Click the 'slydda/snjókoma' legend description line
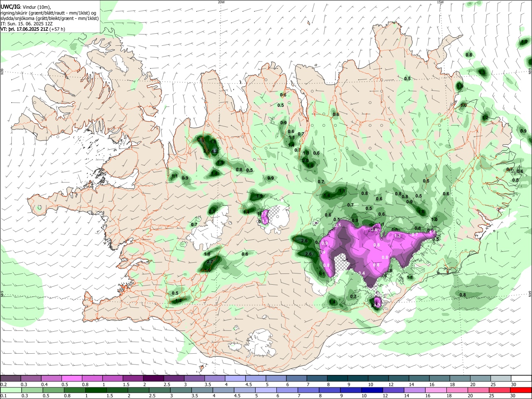 coord(49,18)
